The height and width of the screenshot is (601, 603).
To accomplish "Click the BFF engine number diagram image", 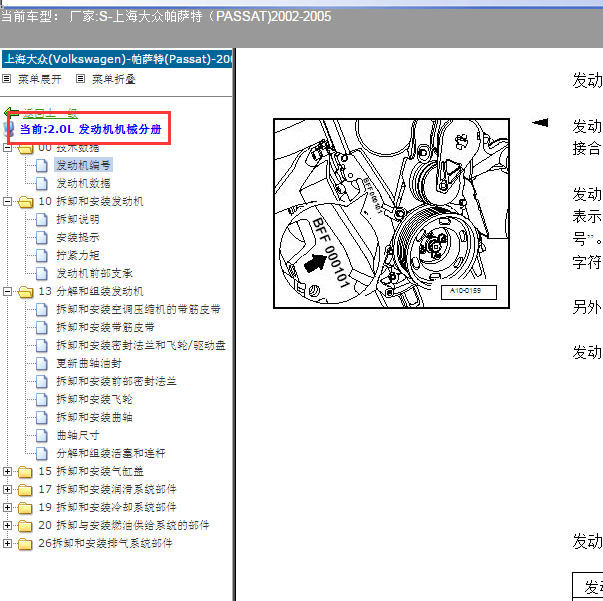I will click(391, 213).
